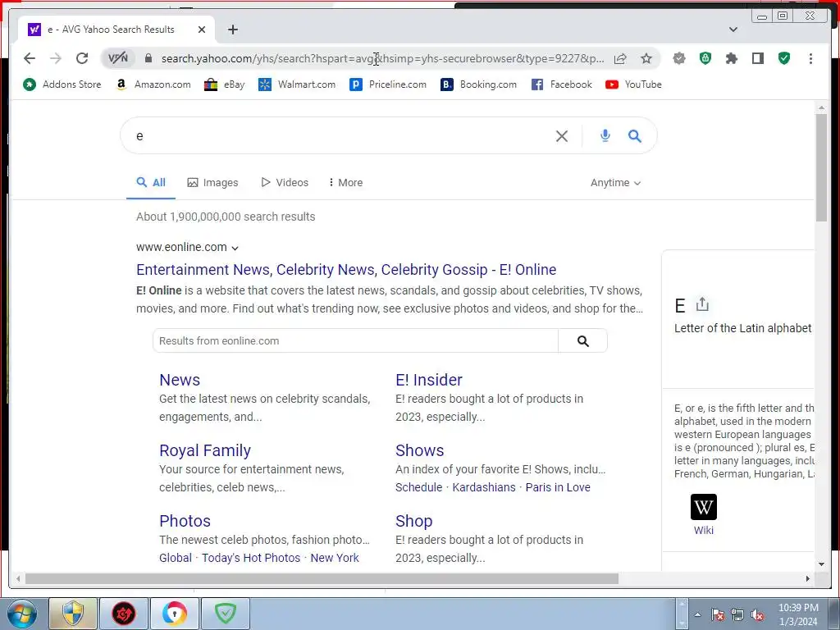840x630 pixels.
Task: Open Walmart.com bookmark
Action: pos(297,84)
